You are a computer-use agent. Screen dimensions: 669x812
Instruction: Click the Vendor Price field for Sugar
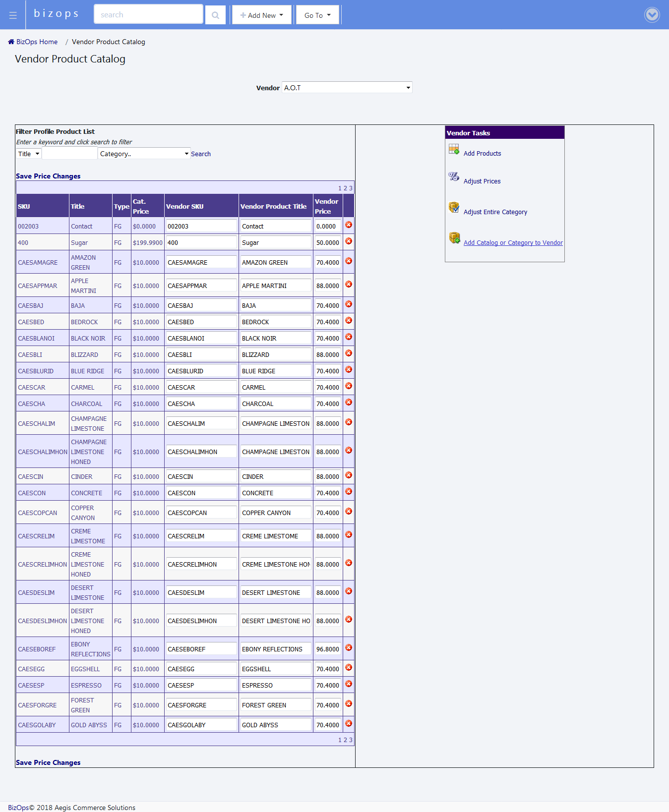click(327, 243)
